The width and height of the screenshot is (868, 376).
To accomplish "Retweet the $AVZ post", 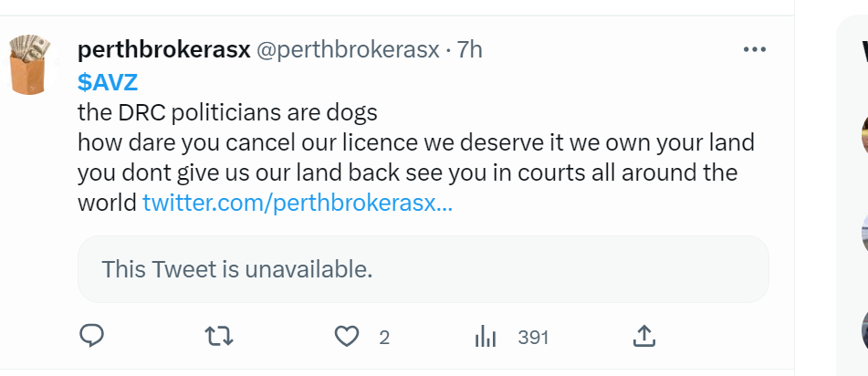I will coord(219,337).
